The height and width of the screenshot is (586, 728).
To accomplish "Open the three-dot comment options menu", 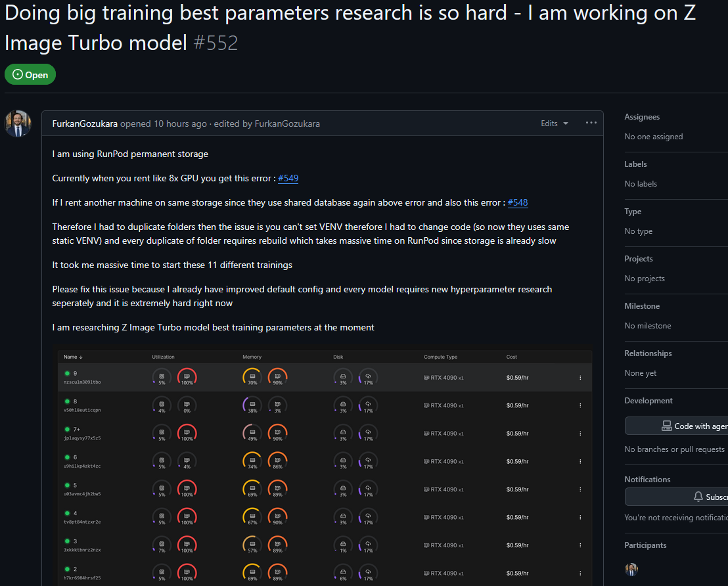I will [591, 123].
